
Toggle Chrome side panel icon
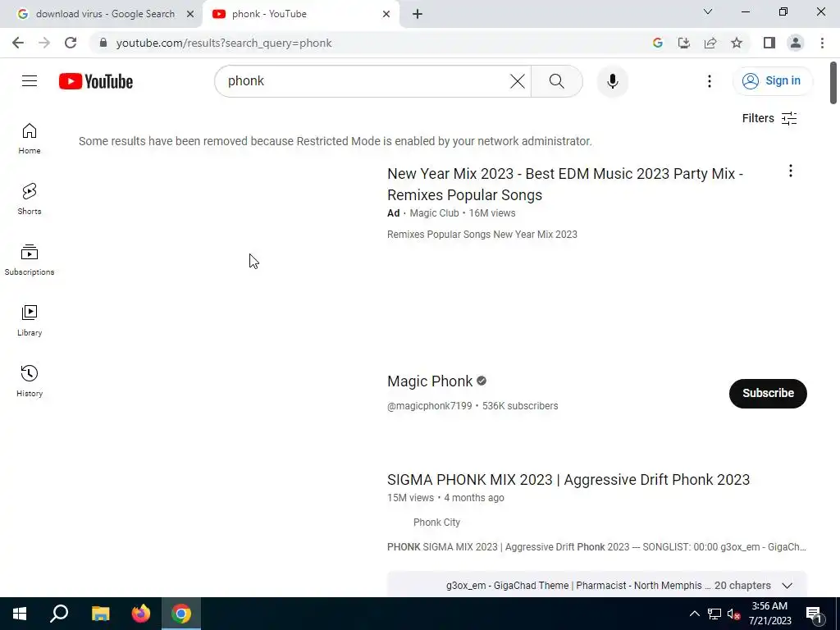[x=769, y=43]
